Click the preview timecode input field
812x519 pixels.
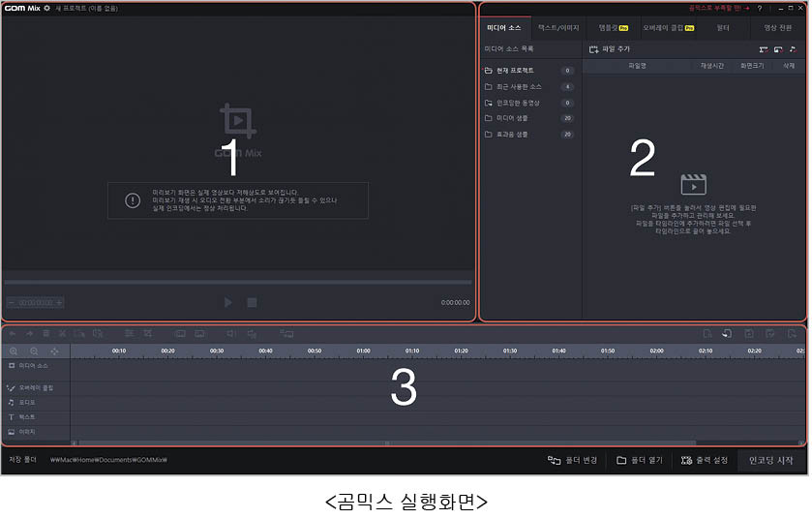[36, 303]
